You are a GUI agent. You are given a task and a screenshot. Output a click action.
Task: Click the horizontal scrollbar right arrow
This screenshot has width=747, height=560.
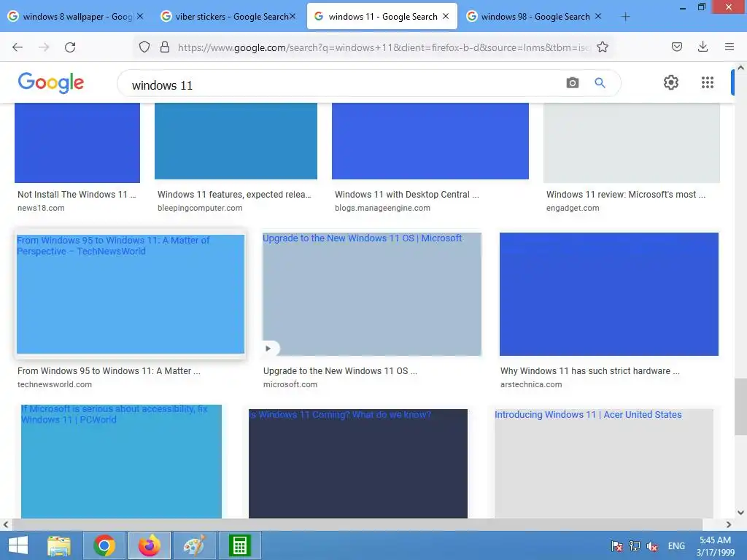[729, 524]
